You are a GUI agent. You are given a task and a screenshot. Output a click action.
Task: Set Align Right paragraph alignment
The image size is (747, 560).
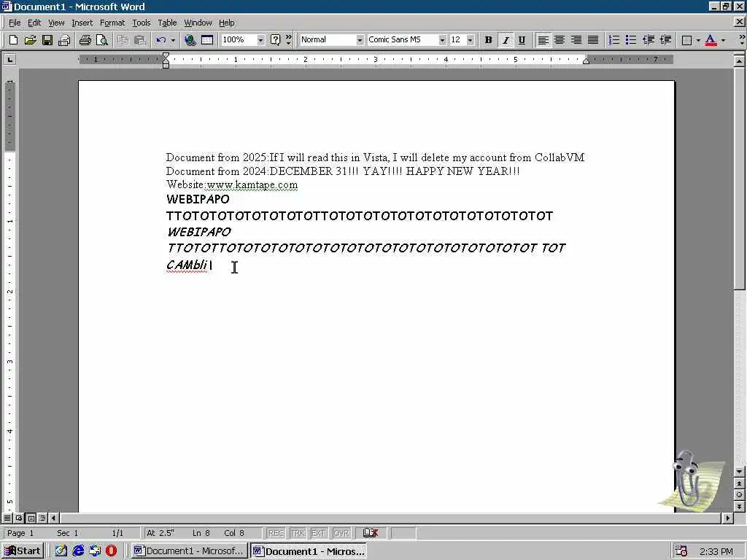[576, 40]
